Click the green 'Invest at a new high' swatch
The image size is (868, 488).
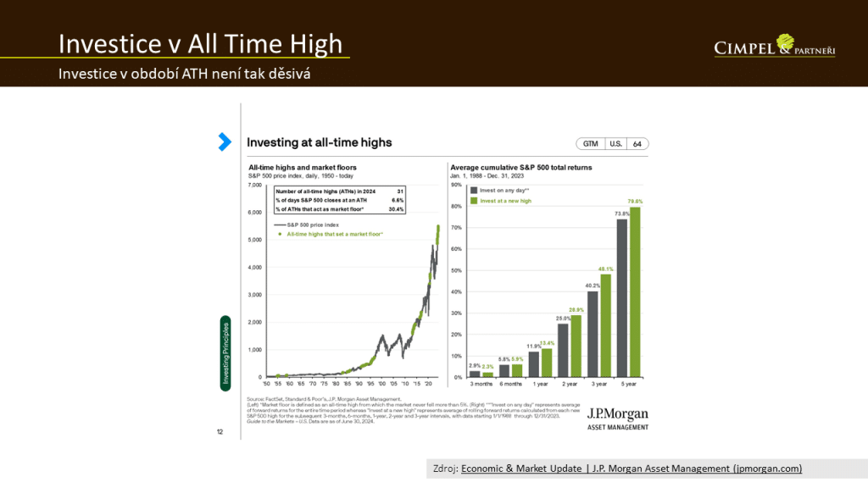[x=474, y=201]
